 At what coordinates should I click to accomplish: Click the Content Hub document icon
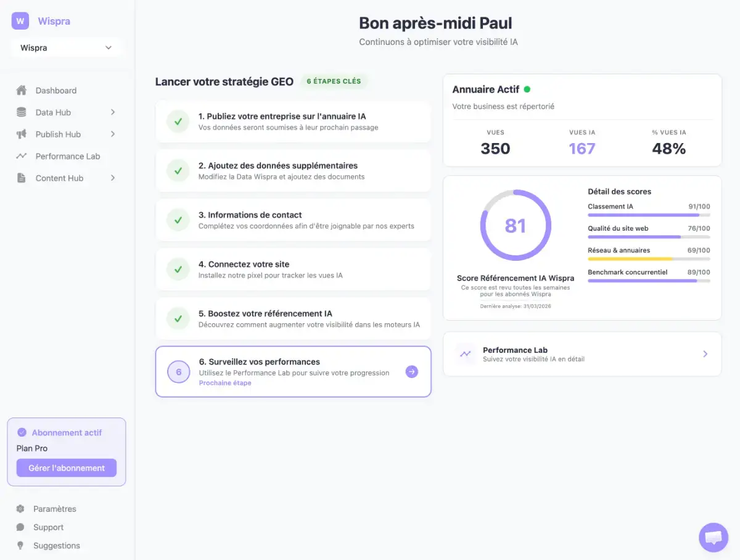pos(22,178)
